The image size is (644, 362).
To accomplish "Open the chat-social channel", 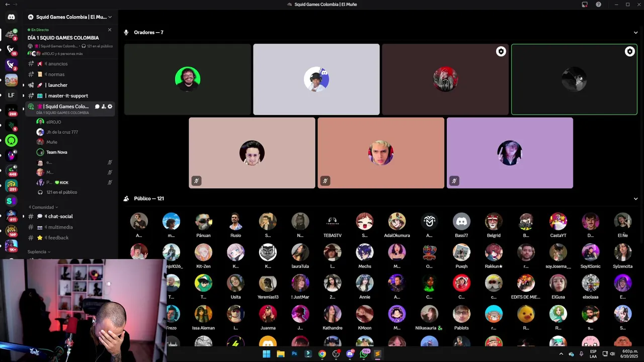I will tap(70, 216).
